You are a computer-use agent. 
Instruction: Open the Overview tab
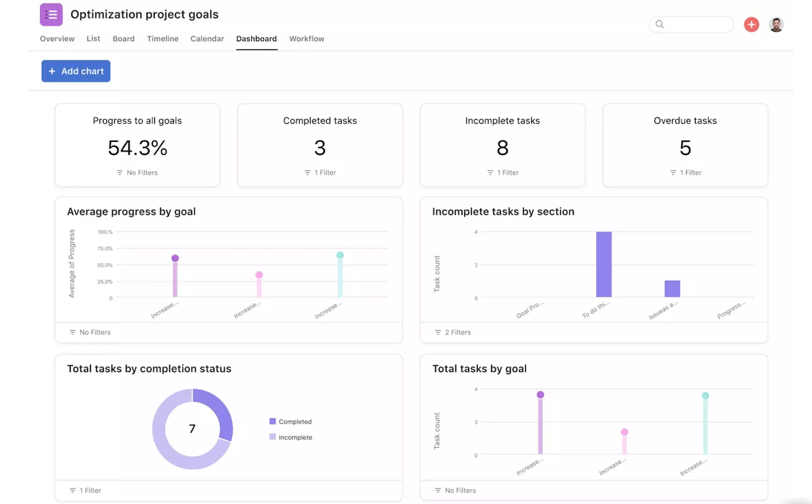pos(57,39)
